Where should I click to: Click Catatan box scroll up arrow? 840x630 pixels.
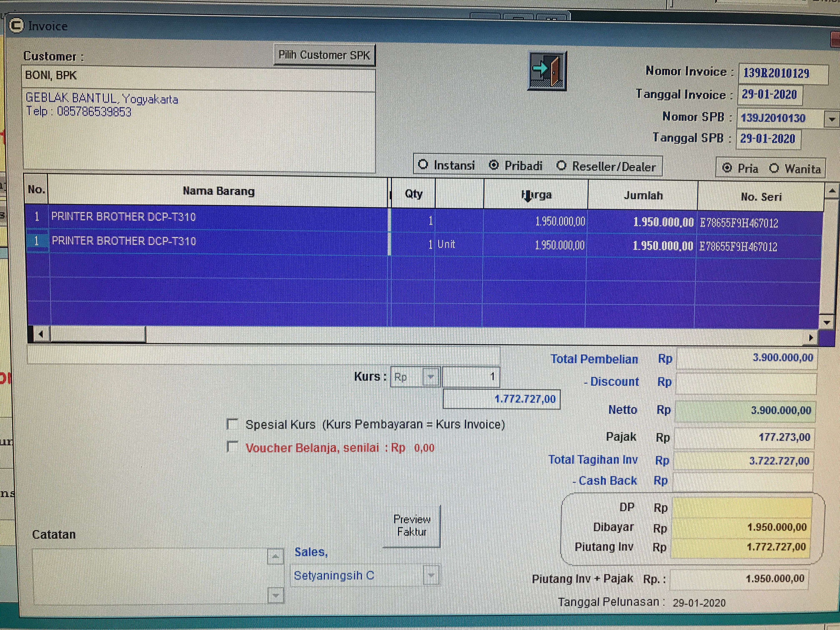(x=275, y=557)
